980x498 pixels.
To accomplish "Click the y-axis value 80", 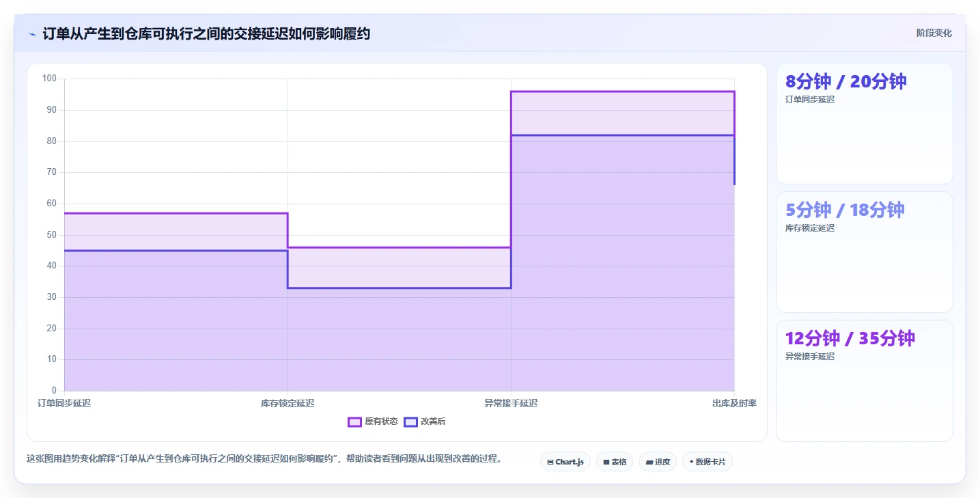I will (x=52, y=141).
